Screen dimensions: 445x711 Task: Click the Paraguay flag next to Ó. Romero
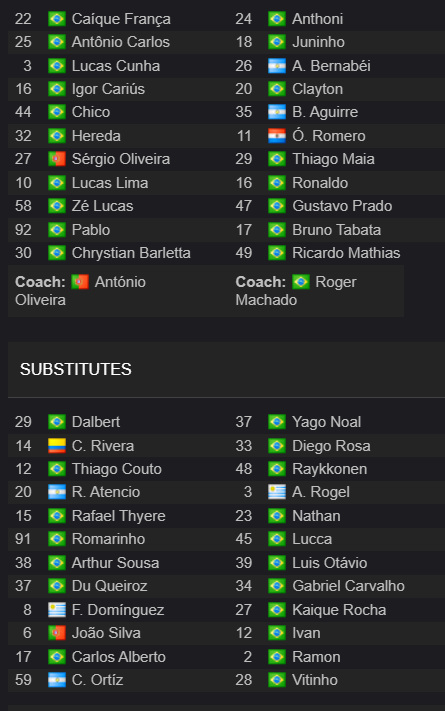click(x=277, y=136)
